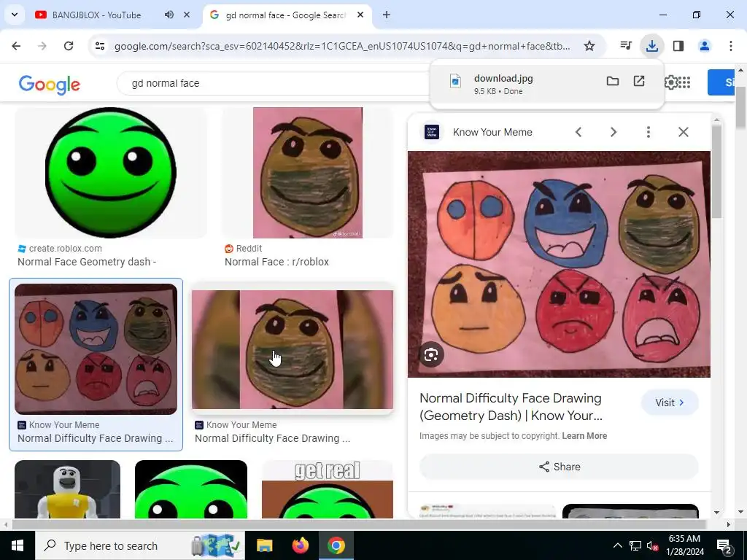Switch to the BANGJBLOX YouTube tab
The height and width of the screenshot is (560, 747).
(96, 15)
